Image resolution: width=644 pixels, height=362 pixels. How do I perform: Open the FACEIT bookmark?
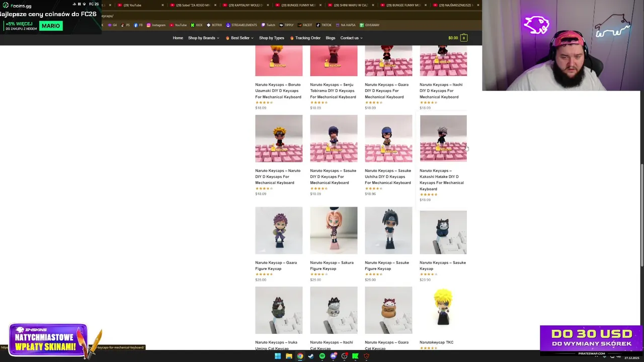305,25
